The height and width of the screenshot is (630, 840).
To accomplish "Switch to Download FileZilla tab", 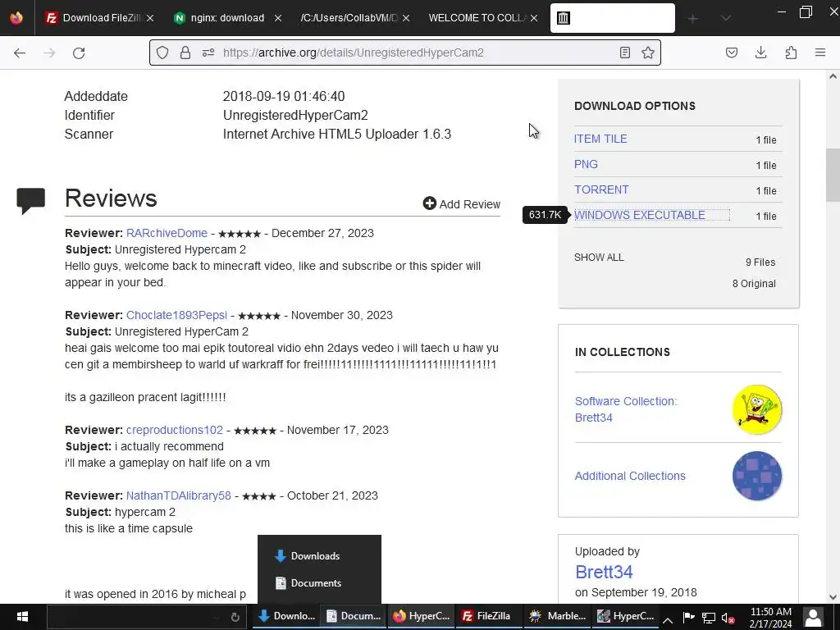I will [94, 18].
